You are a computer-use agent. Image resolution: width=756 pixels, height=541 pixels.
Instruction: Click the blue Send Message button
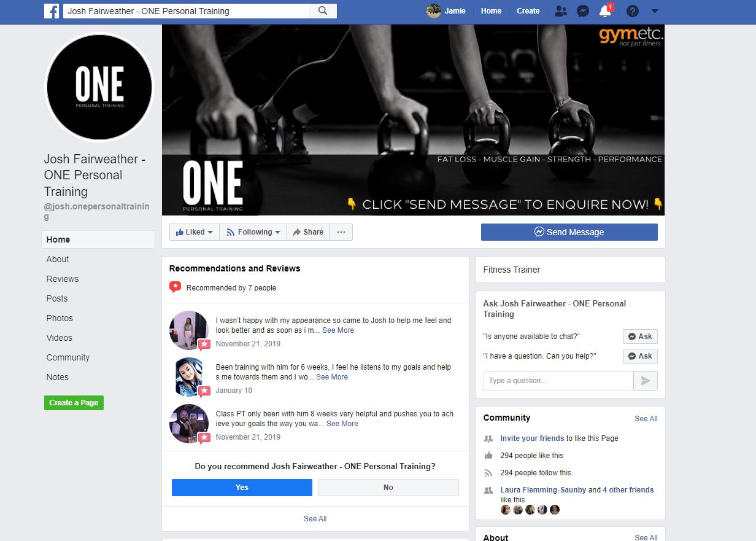click(569, 232)
